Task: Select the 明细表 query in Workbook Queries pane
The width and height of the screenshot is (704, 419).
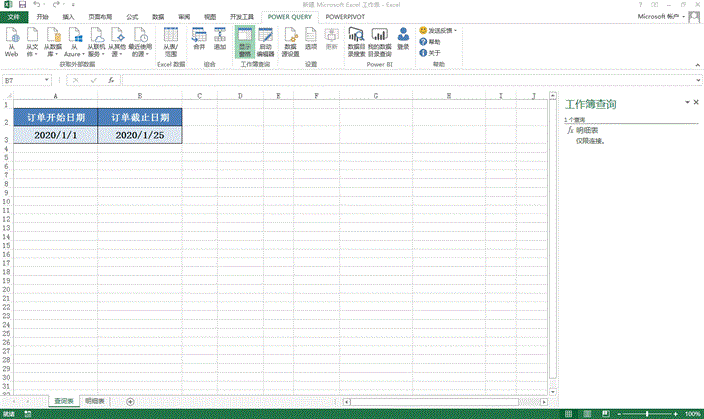Action: point(587,130)
